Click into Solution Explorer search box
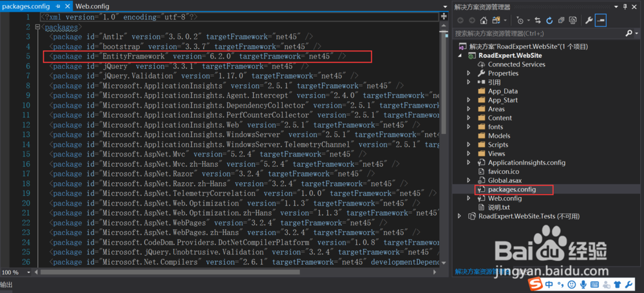644x293 pixels. 538,33
